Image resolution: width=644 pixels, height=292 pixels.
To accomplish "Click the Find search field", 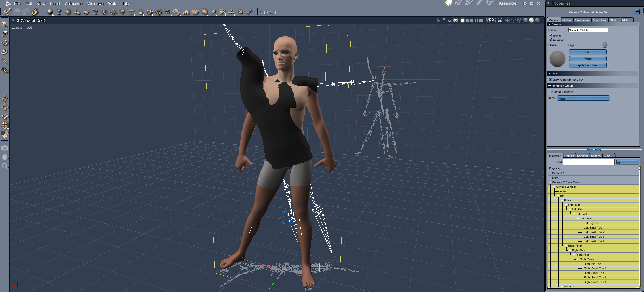I will 589,162.
